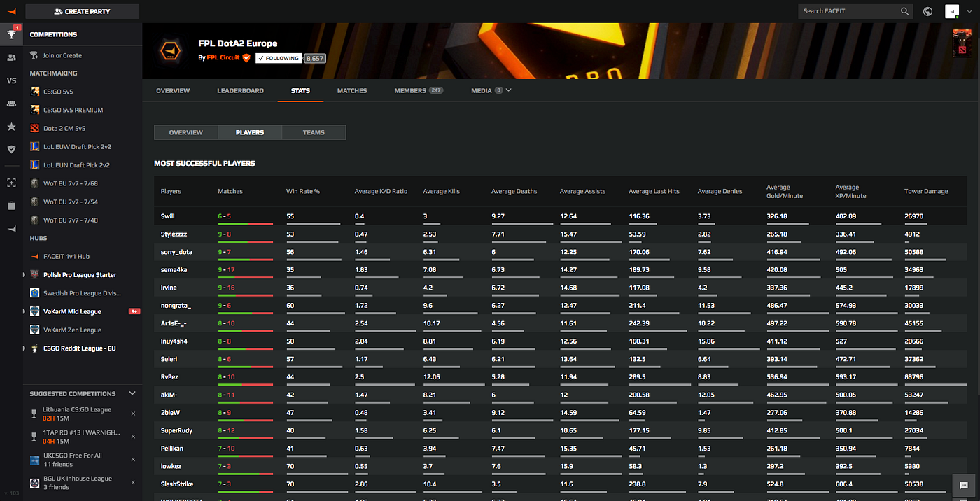Expand the Media tab dropdown arrow
The width and height of the screenshot is (980, 501).
(x=509, y=90)
